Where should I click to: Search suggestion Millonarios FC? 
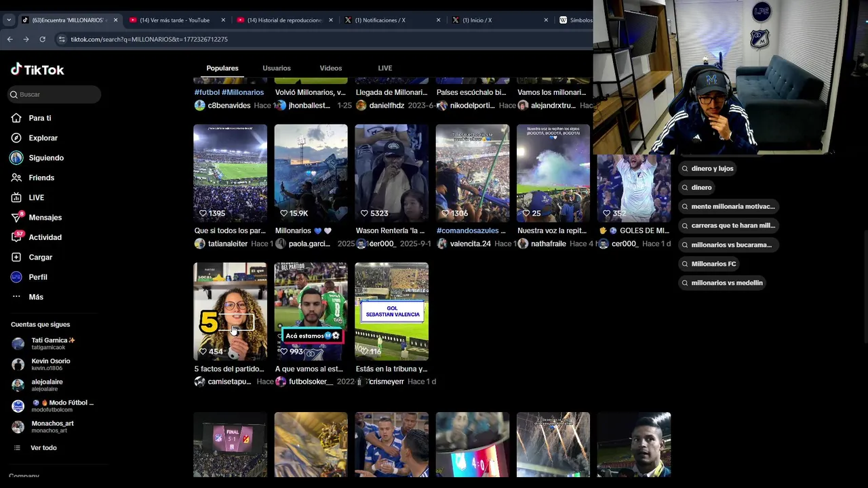pyautogui.click(x=709, y=264)
